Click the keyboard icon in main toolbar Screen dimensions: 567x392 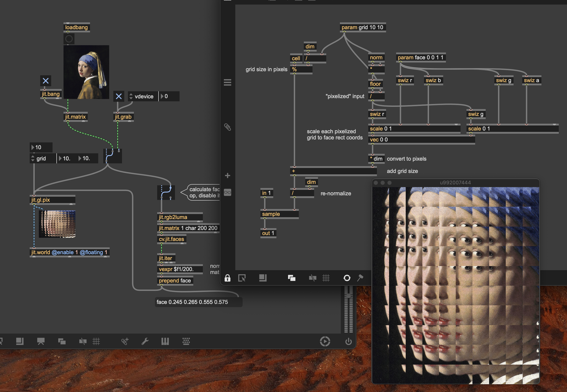186,341
